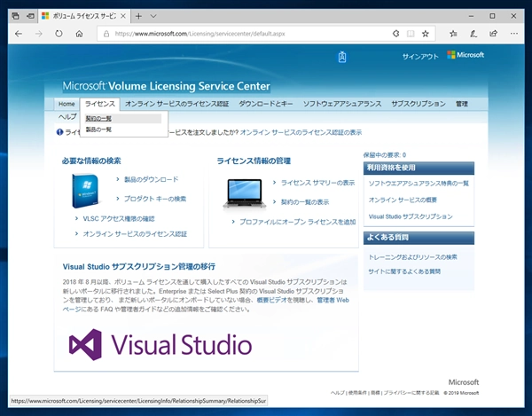Viewport: 532px width, 416px height.
Task: Click the address bar URL field
Action: tap(251, 34)
